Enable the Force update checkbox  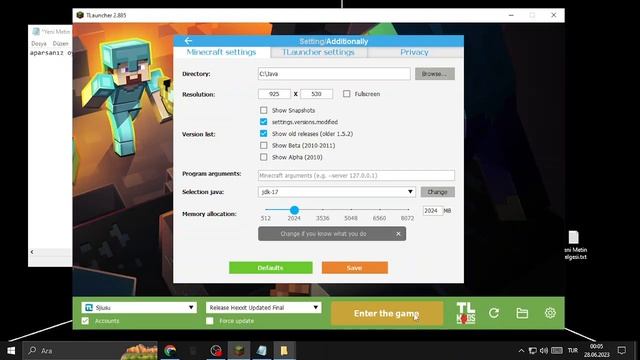[210, 321]
